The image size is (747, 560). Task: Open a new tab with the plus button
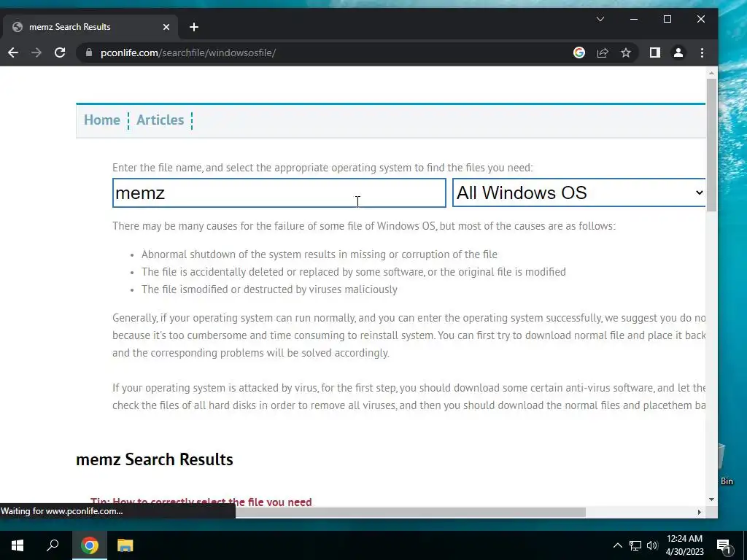(194, 27)
